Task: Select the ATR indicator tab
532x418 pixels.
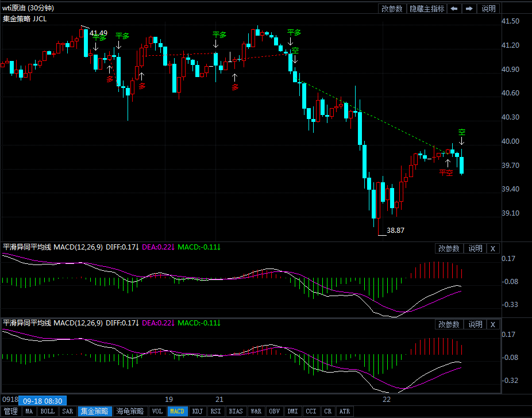Action: [344, 412]
